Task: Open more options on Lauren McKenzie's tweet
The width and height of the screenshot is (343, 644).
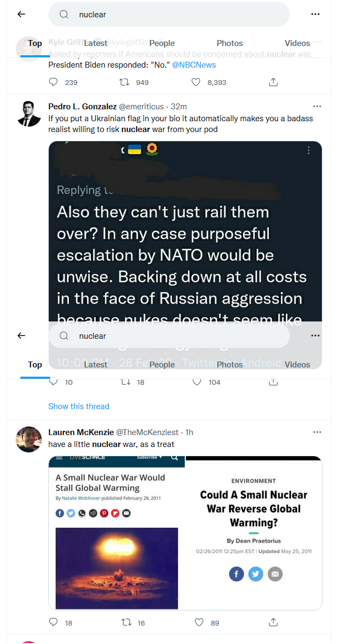Action: (x=316, y=432)
